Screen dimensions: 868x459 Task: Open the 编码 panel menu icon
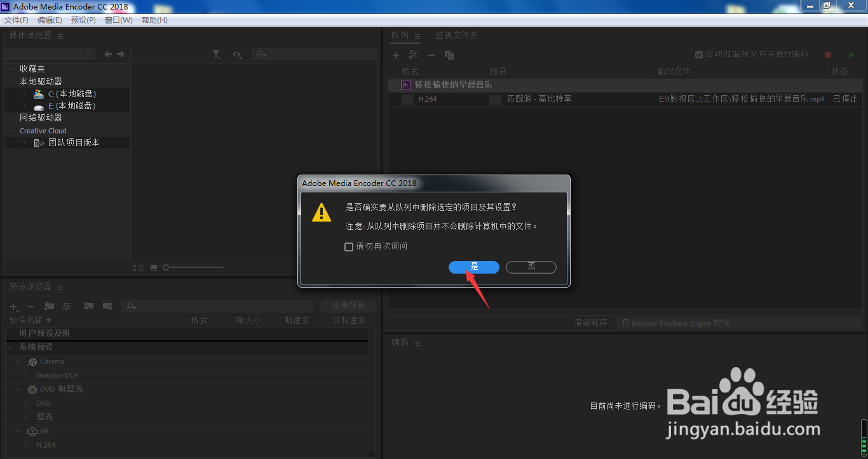417,343
